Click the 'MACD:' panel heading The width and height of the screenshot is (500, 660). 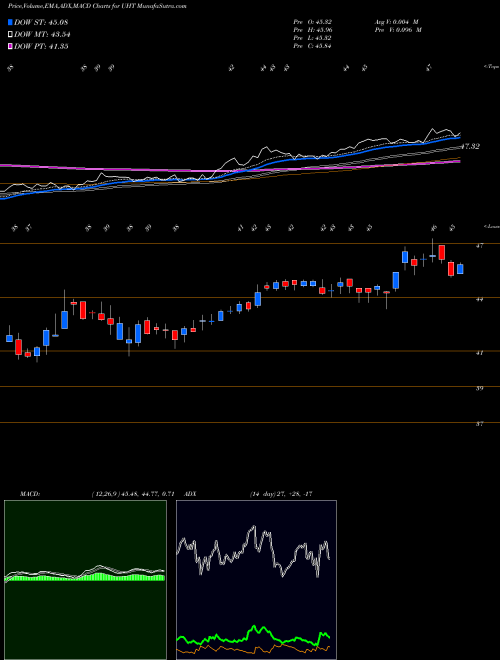(30, 494)
